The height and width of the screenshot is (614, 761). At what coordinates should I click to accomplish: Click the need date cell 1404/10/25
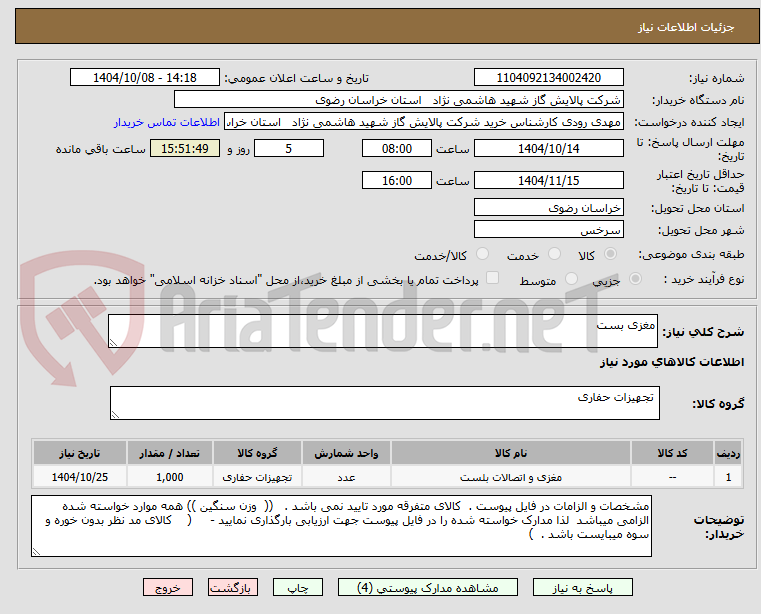pos(80,478)
